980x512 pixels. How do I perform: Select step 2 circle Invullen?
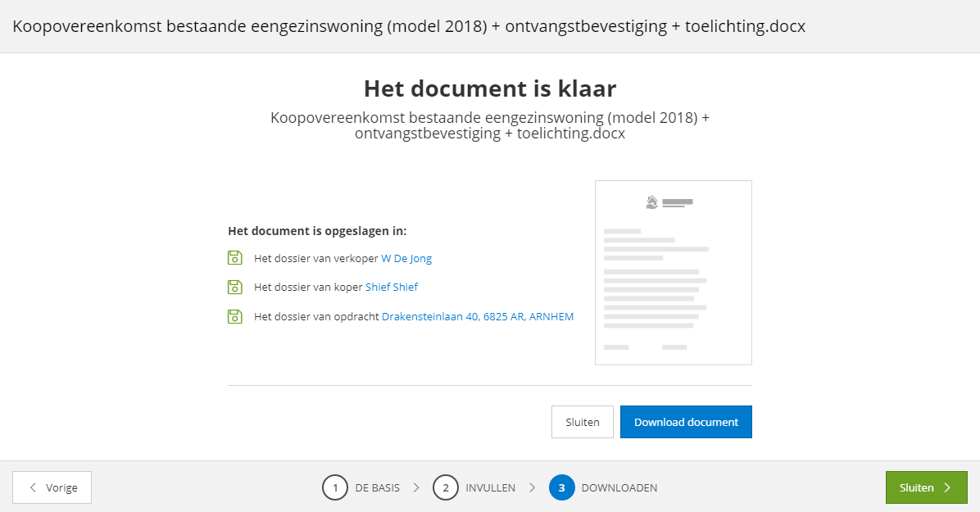click(x=446, y=487)
